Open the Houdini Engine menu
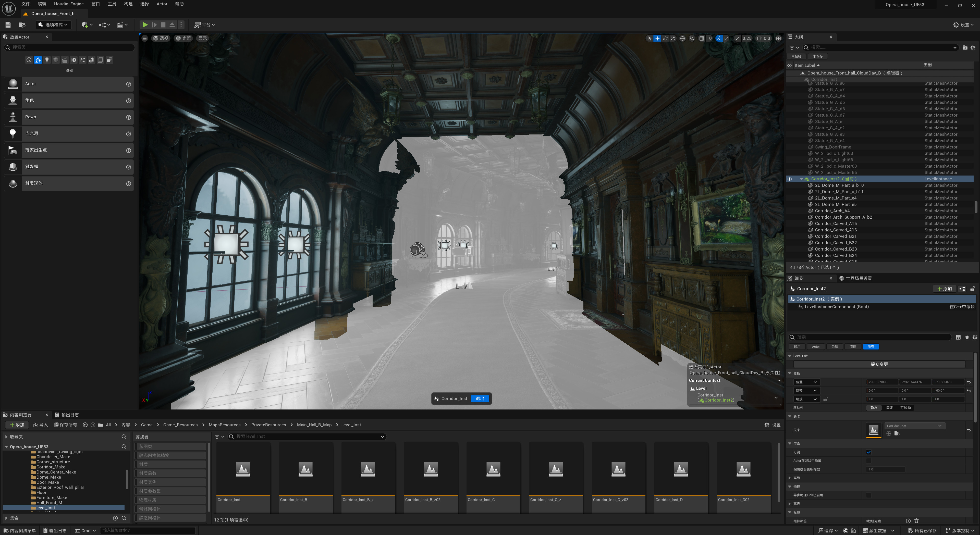980x535 pixels. [x=69, y=4]
